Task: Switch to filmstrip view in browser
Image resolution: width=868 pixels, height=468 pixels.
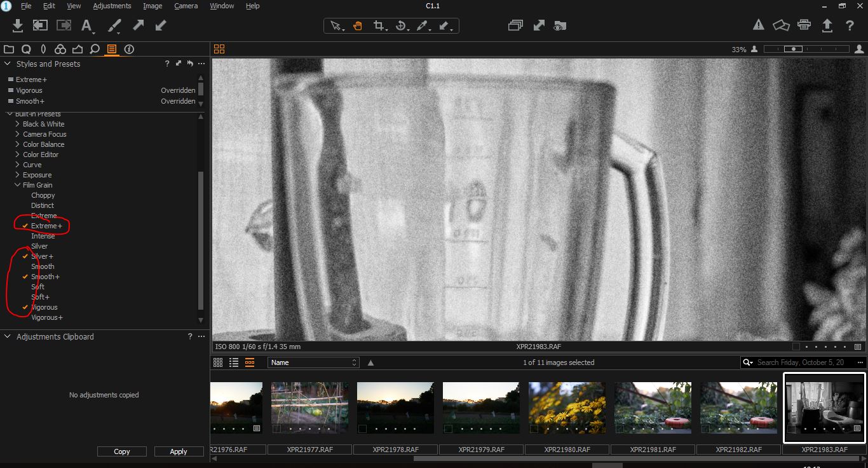Action: tap(250, 362)
